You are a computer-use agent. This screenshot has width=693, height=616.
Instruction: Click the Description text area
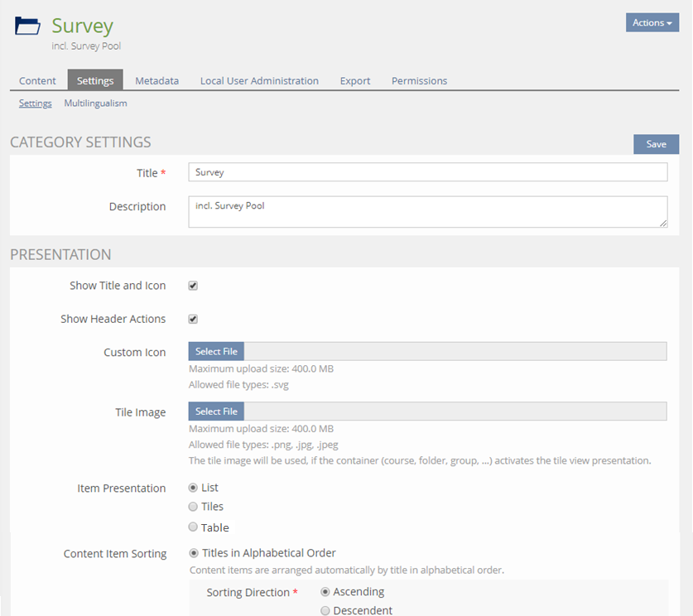coord(427,211)
